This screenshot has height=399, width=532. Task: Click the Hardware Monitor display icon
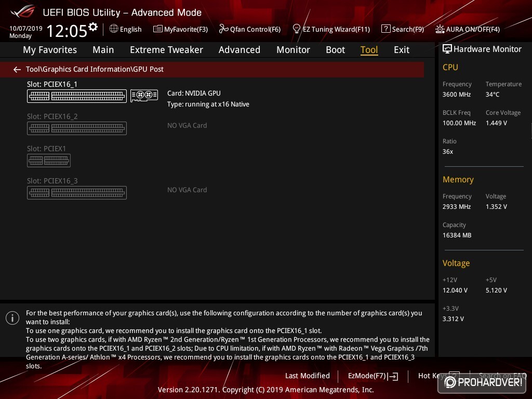(447, 49)
